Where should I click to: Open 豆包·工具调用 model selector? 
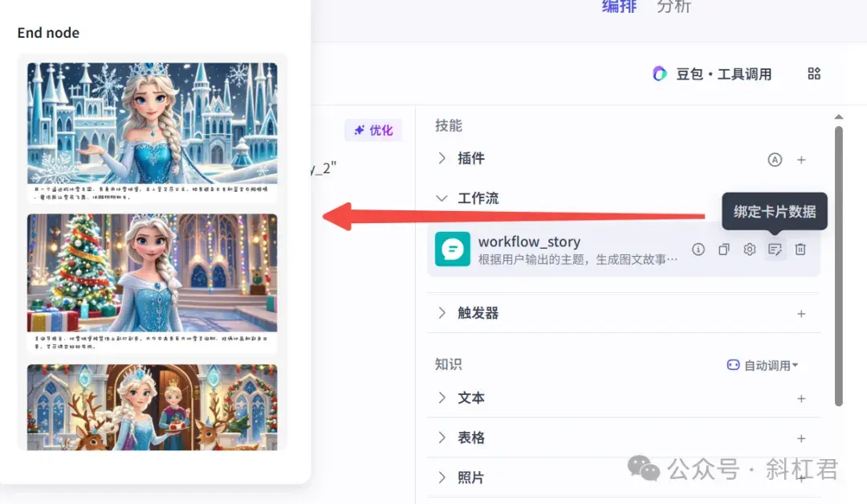[x=712, y=74]
